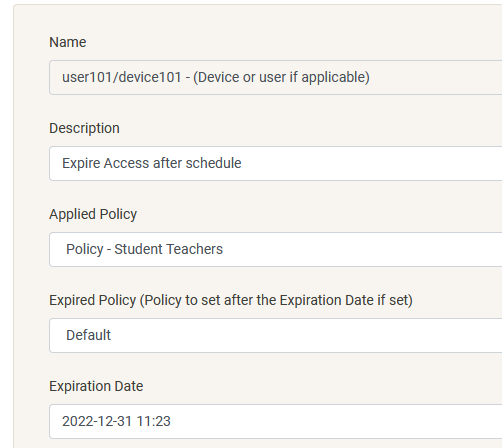Click the '11:23' time in Expiration Date

(x=154, y=421)
